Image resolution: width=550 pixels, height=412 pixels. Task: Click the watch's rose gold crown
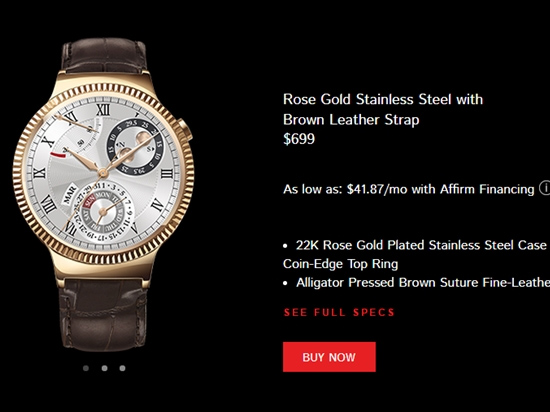pyautogui.click(x=185, y=130)
